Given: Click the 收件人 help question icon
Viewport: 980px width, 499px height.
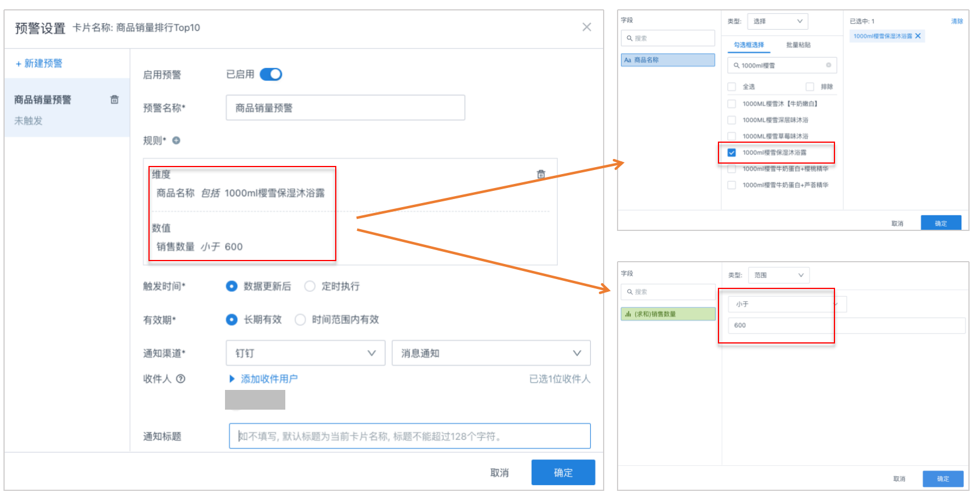Looking at the screenshot, I should click(x=180, y=379).
